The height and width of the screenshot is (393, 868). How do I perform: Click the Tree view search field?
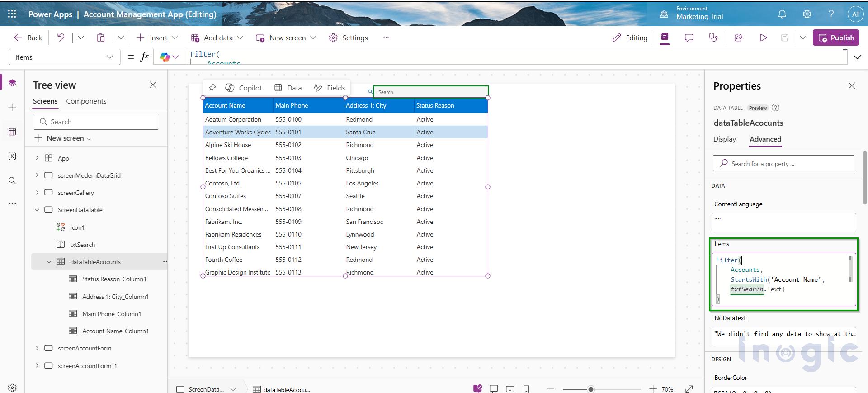96,122
